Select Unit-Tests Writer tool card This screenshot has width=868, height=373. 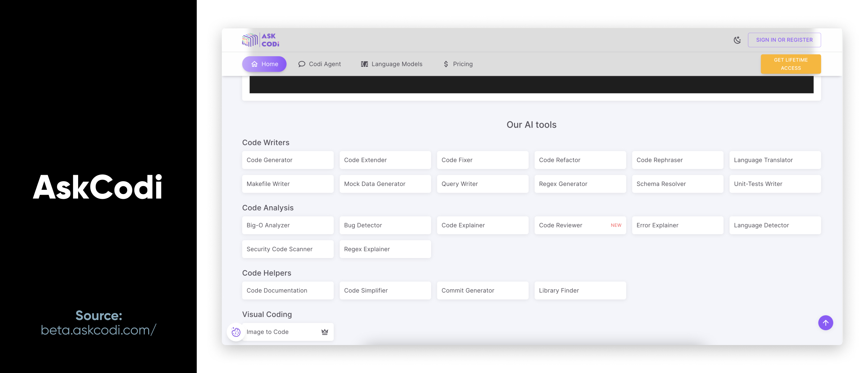(x=775, y=184)
